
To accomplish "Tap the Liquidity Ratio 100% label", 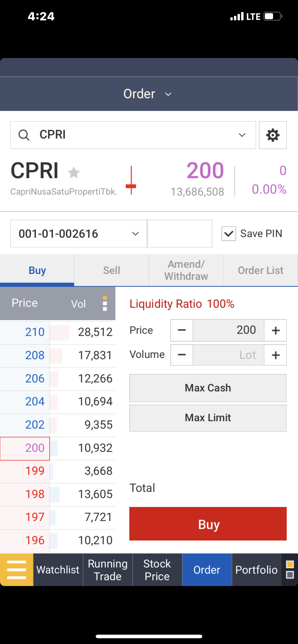I will [x=182, y=304].
